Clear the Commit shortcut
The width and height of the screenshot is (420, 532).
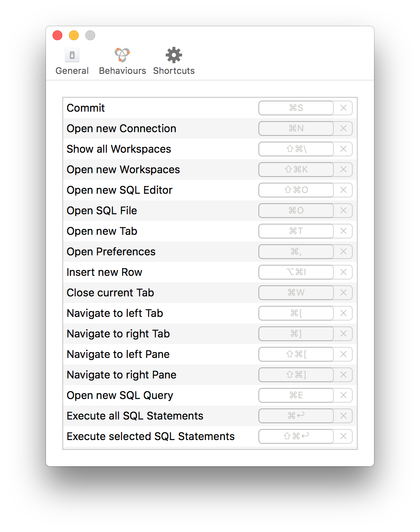(x=343, y=108)
